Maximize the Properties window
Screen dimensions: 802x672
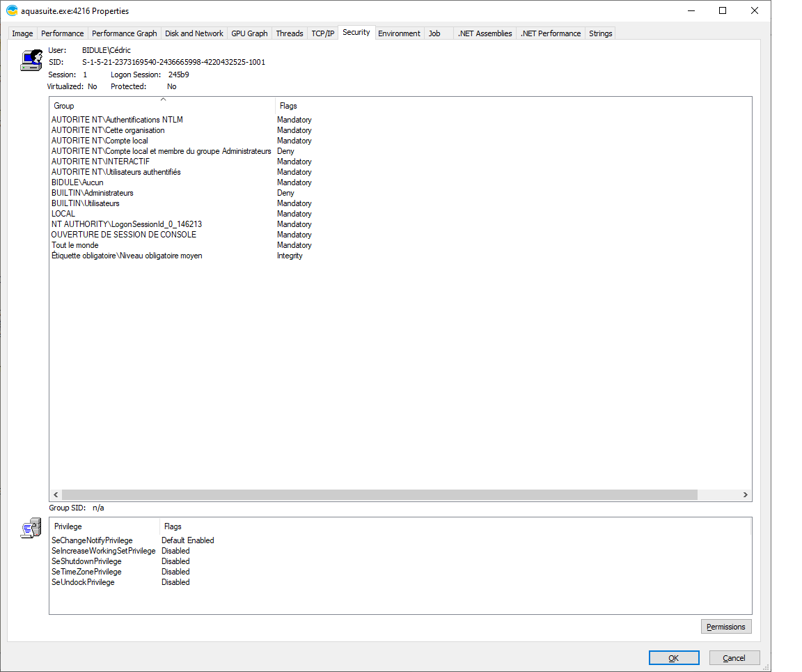coord(722,10)
